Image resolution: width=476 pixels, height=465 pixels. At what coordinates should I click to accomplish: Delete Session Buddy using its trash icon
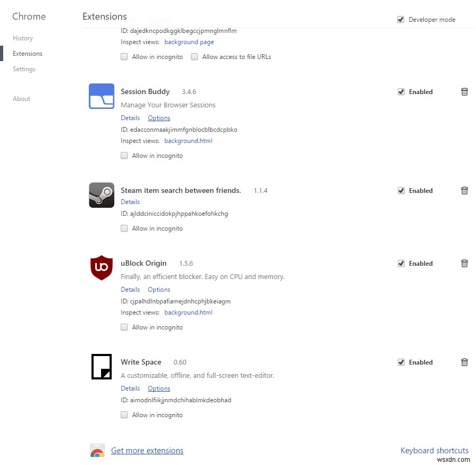pos(464,91)
